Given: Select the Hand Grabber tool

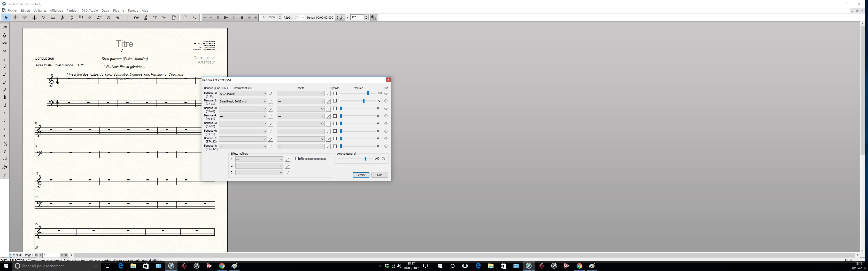Looking at the screenshot, I should [185, 18].
